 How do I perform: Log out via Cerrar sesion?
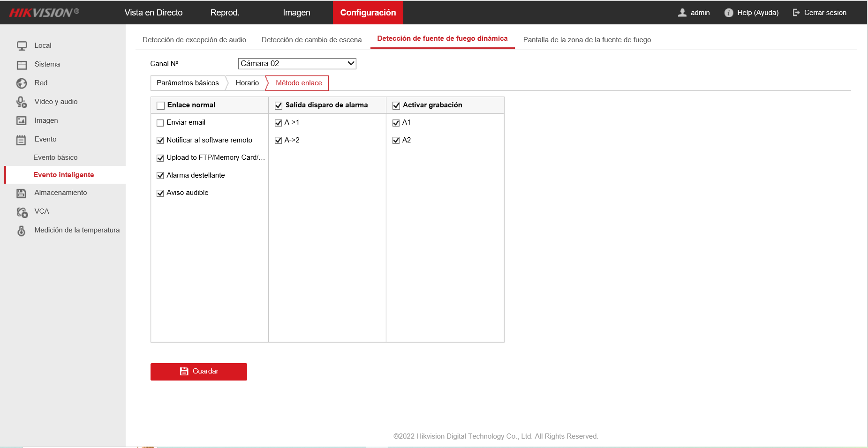[819, 13]
